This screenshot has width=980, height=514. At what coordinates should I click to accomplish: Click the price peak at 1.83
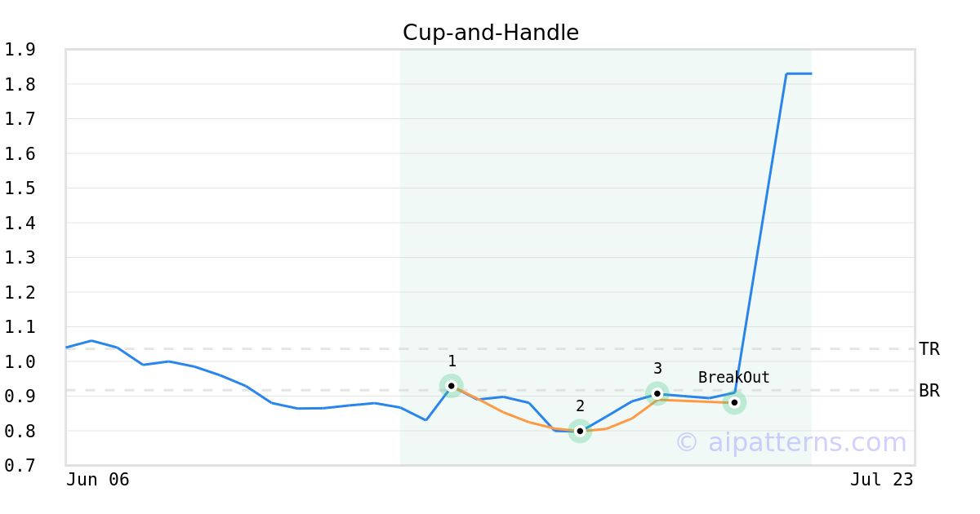point(798,73)
